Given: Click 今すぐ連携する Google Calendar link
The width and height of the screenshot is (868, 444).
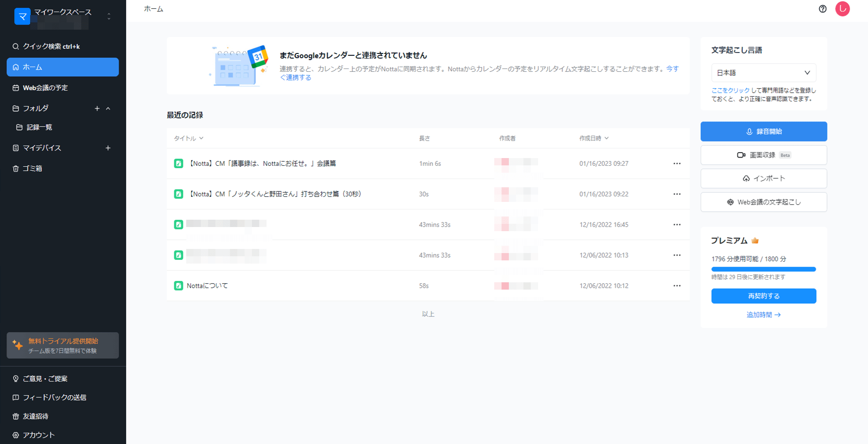Looking at the screenshot, I should click(295, 78).
